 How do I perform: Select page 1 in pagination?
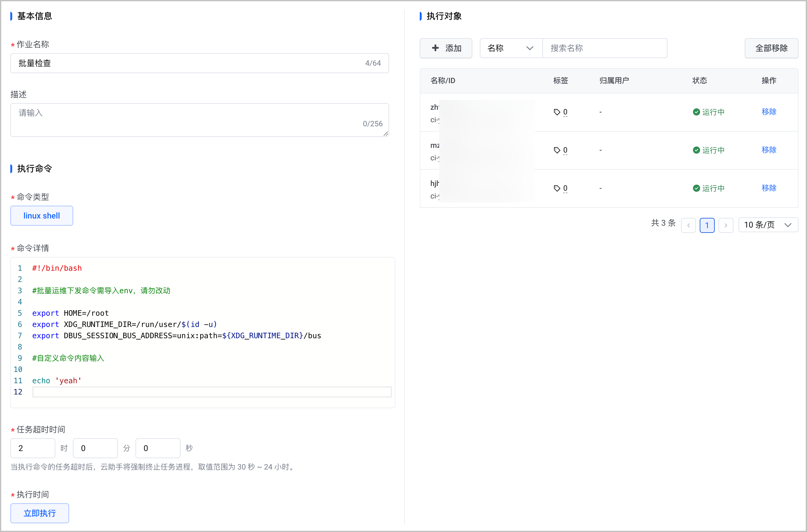tap(707, 225)
